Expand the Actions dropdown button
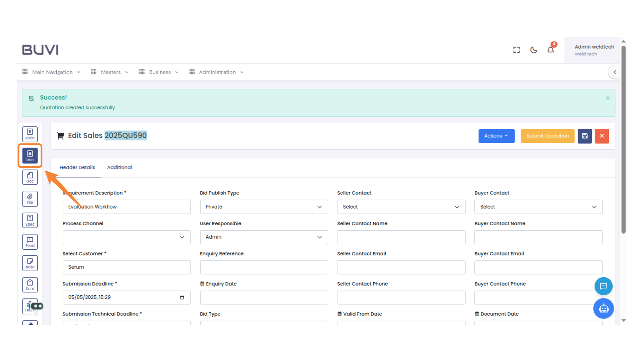 (496, 136)
